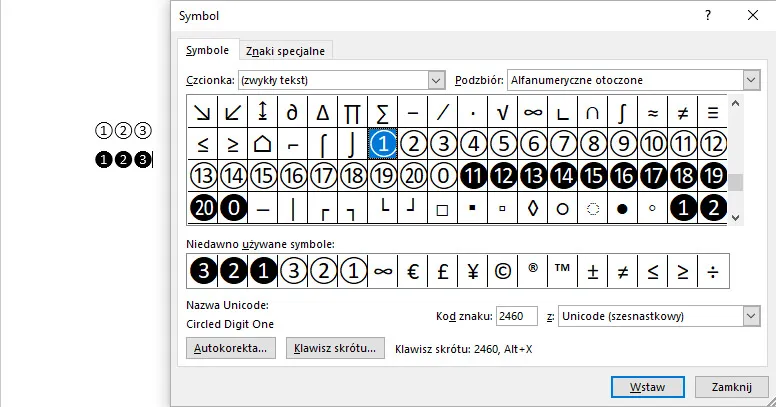This screenshot has height=407, width=776.
Task: Select the house symbol in the grid
Action: [x=263, y=144]
